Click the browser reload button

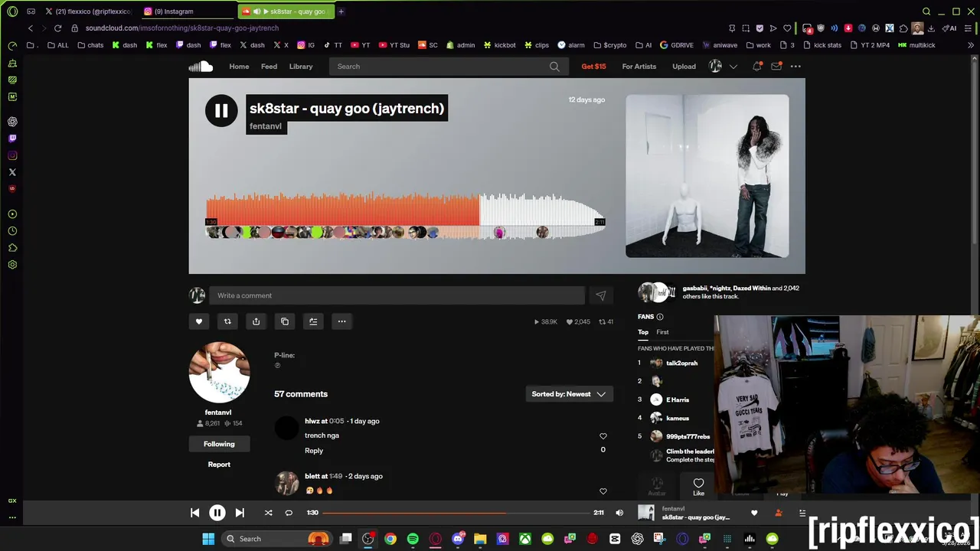coord(57,28)
